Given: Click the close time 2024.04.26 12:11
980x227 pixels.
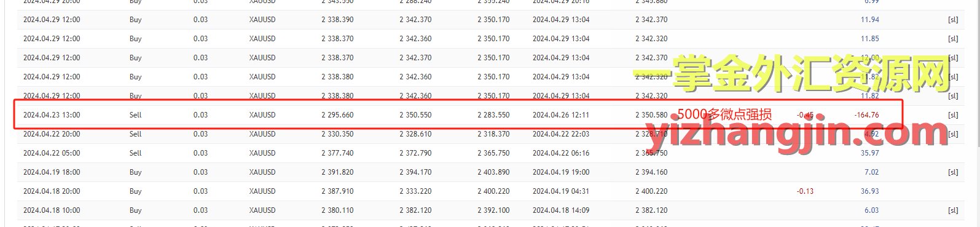Looking at the screenshot, I should click(x=561, y=115).
